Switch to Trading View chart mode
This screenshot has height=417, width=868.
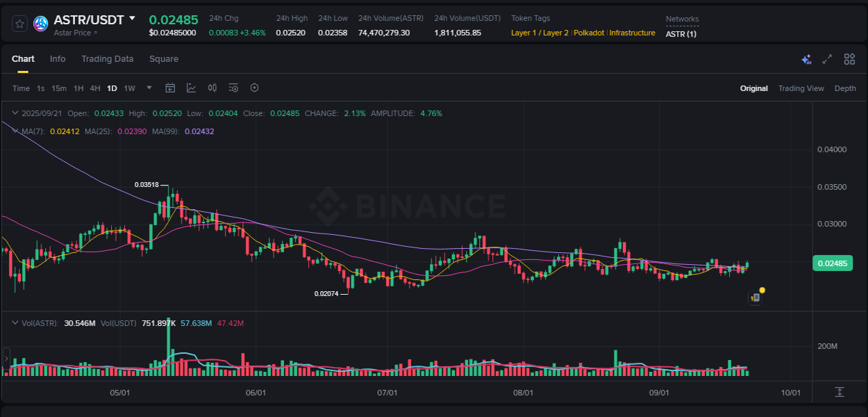(801, 88)
